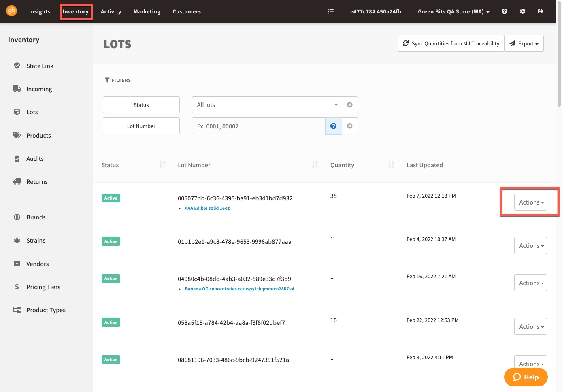Open the Export dropdown
The height and width of the screenshot is (392, 562).
[x=524, y=43]
